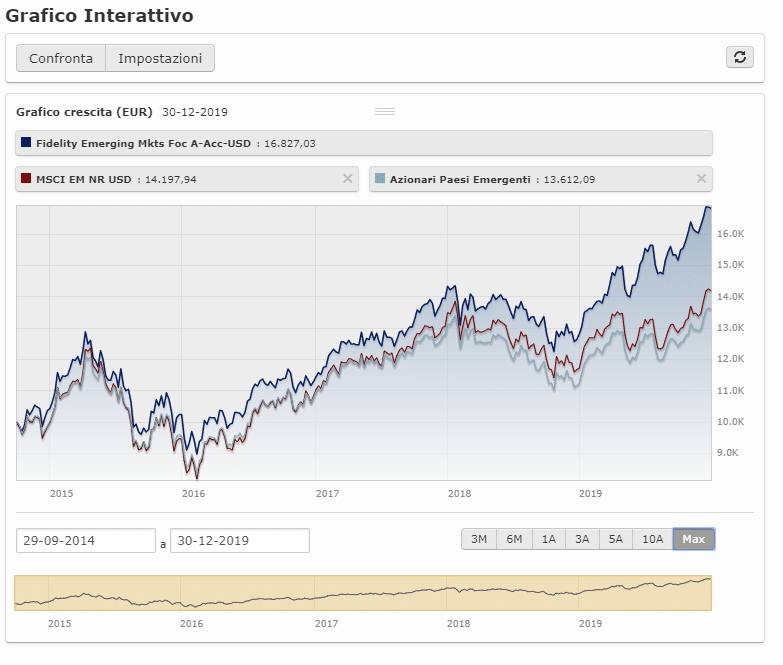Screen dimensions: 783x665
Task: Remove Azionari Paesi Emergenti series
Action: (701, 179)
